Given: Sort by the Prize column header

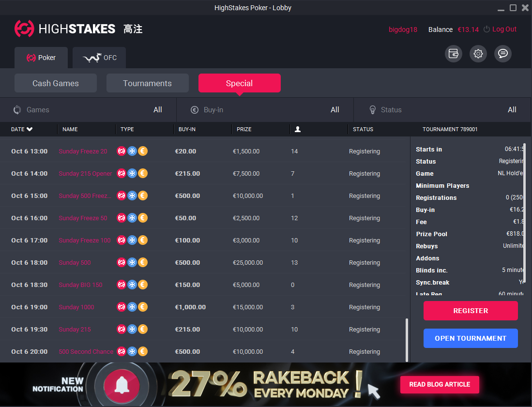Looking at the screenshot, I should [x=244, y=129].
